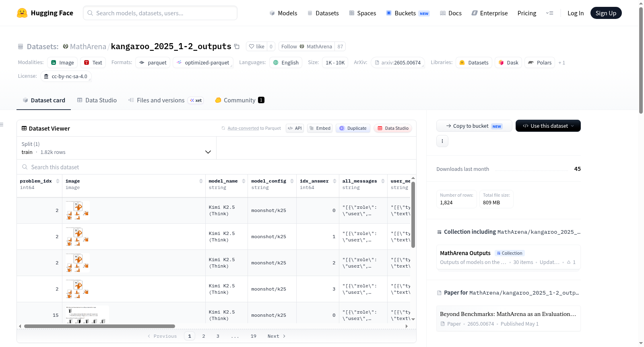Image resolution: width=644 pixels, height=347 pixels.
Task: Open the more navigation options icon
Action: 549,13
